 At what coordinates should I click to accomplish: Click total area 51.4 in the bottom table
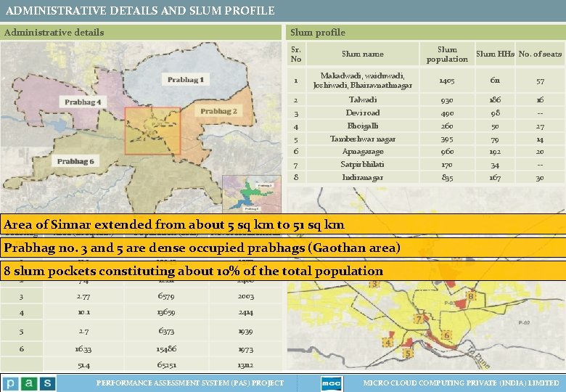[x=83, y=366]
